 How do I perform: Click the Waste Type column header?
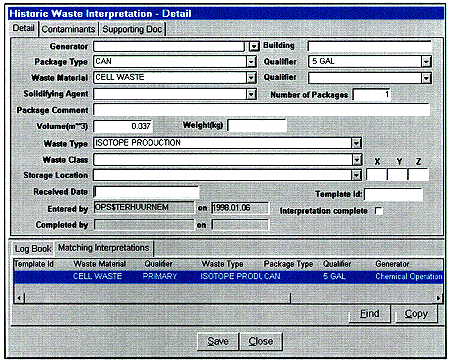point(222,264)
